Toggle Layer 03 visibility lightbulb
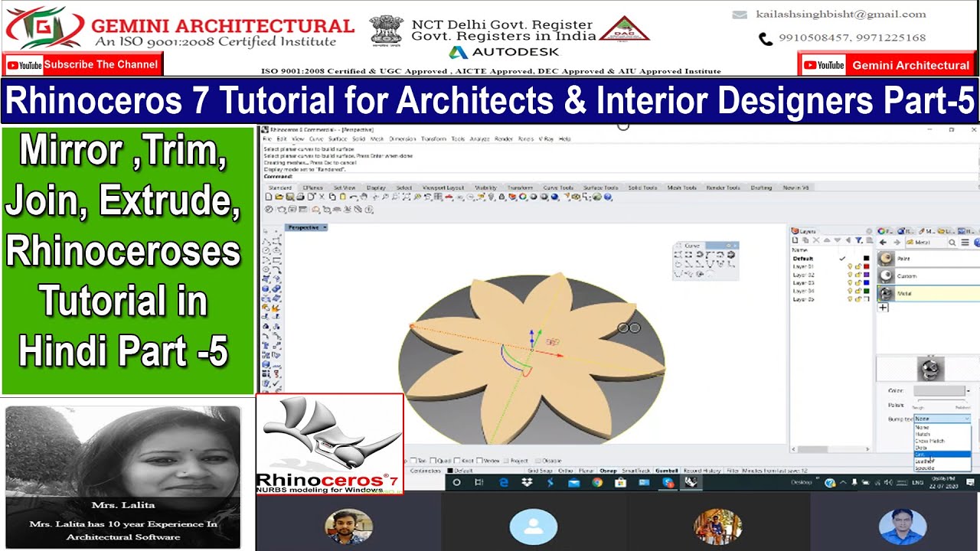Image resolution: width=980 pixels, height=551 pixels. [x=850, y=282]
